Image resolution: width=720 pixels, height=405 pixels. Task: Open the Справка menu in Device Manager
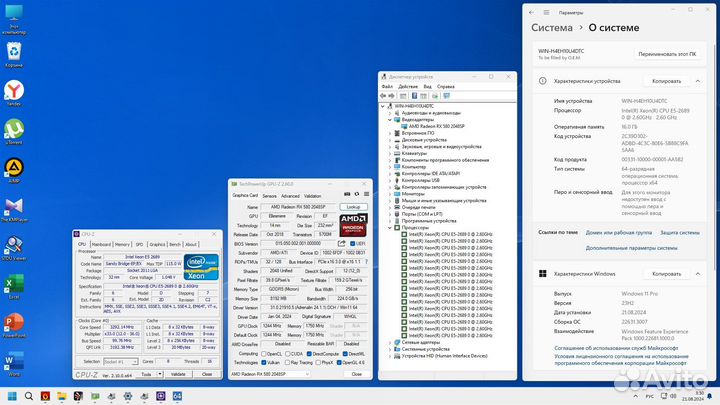click(446, 86)
